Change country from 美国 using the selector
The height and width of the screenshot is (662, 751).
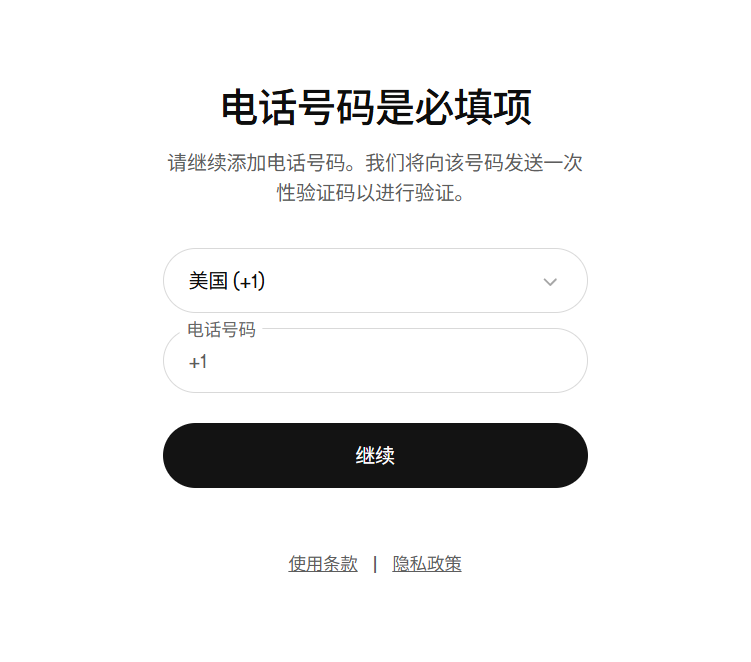[x=375, y=281]
